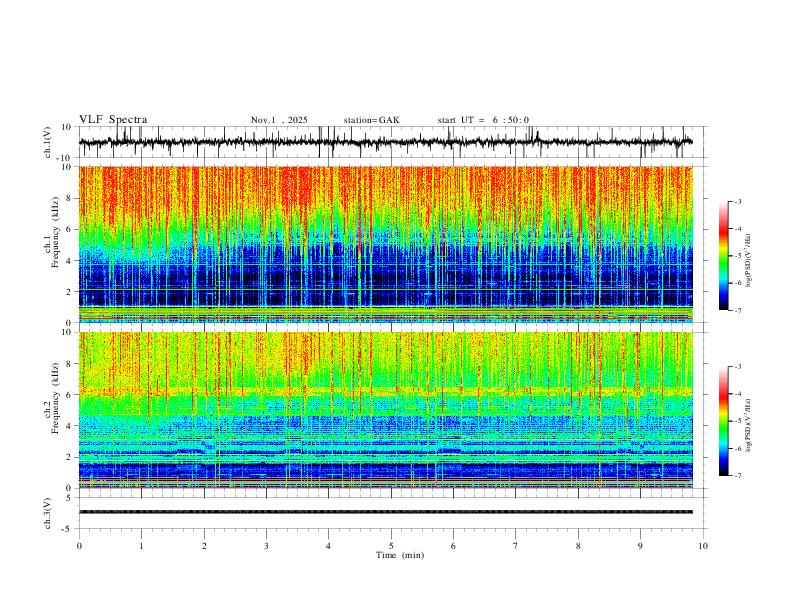Click the ch.2 spectrogram plot
Viewport: 792px width, 612px height.
(386, 410)
